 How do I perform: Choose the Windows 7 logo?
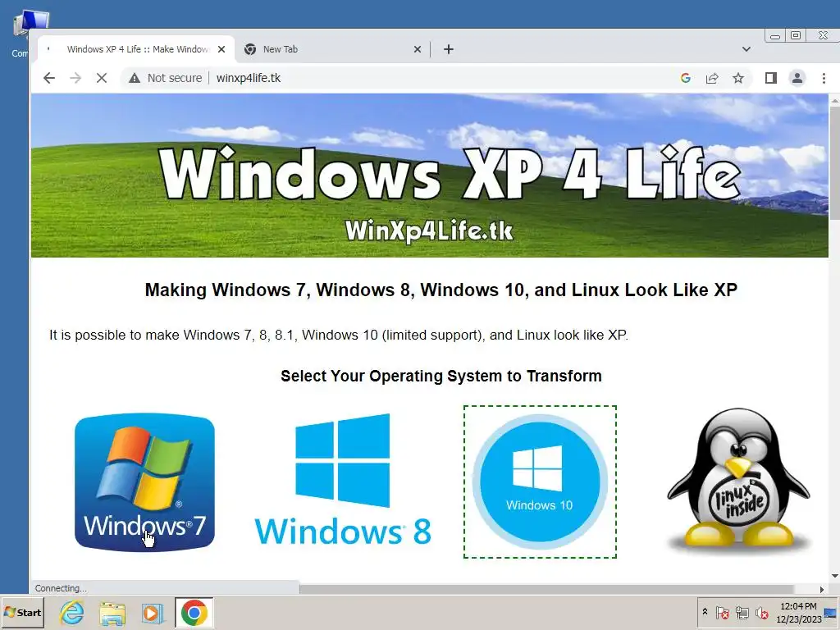[x=144, y=482]
